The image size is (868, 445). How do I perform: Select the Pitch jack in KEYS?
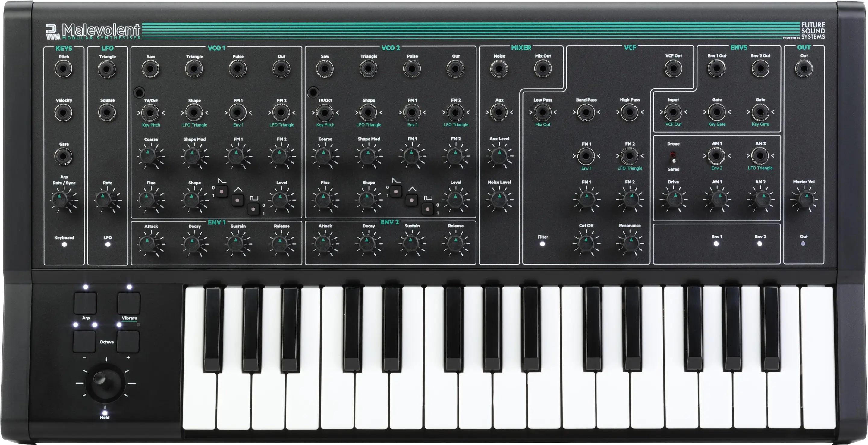pyautogui.click(x=63, y=69)
